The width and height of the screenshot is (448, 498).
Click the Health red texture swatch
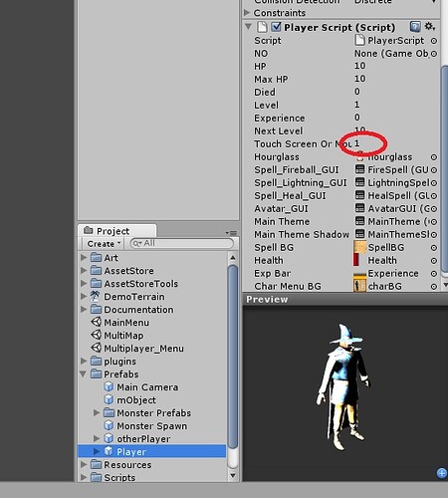[356, 260]
